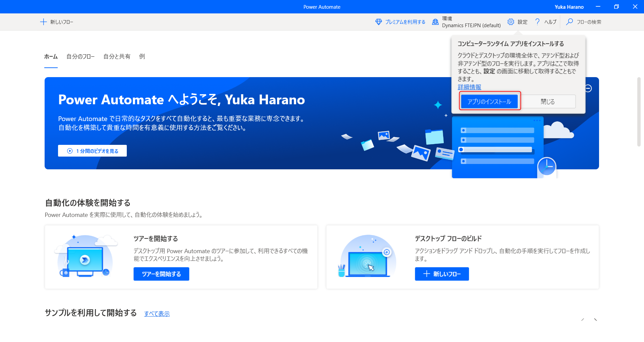Switch to the 自分のフロー tab
The height and width of the screenshot is (342, 644).
tap(80, 56)
